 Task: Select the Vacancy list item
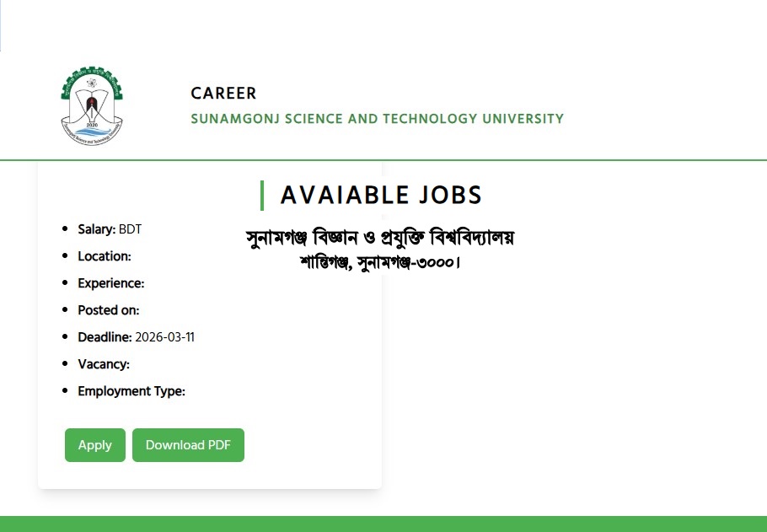(x=103, y=364)
